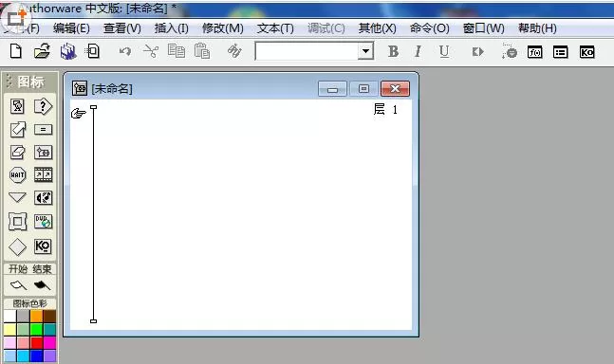Select the Sound icon in palette
614x364 pixels.
click(x=43, y=198)
